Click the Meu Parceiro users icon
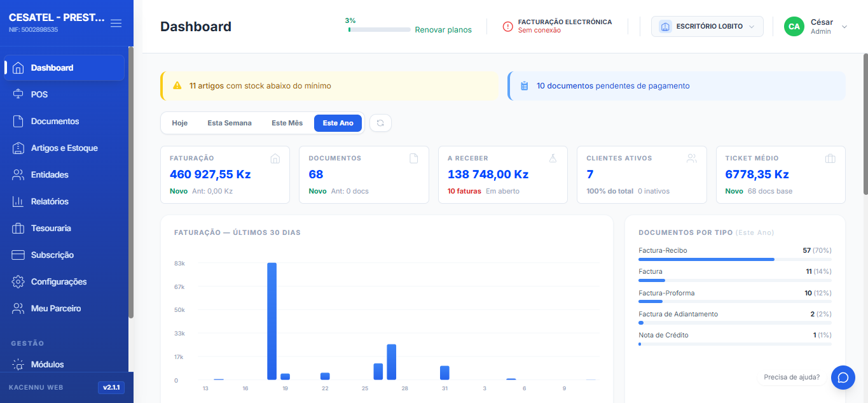868x403 pixels. pos(18,308)
